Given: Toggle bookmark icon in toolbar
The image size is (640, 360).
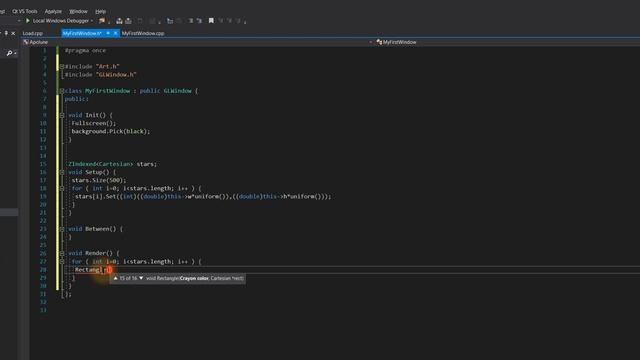Looking at the screenshot, I should click(211, 21).
